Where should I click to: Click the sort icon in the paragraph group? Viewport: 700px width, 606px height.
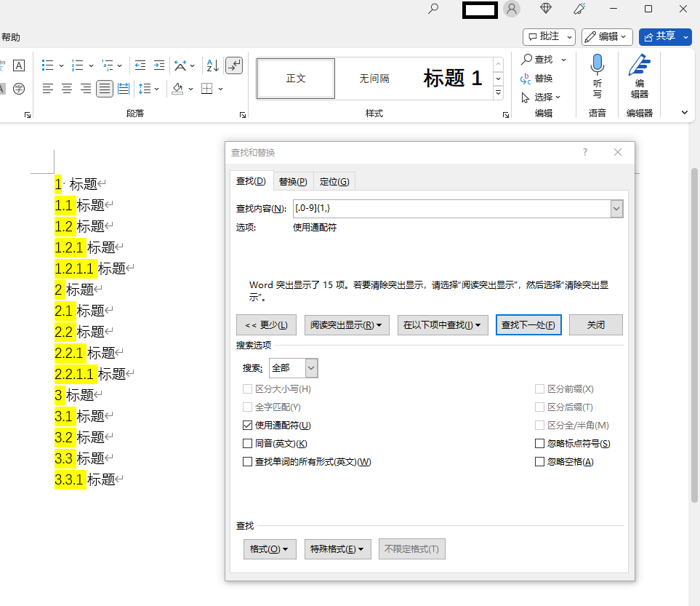[x=211, y=65]
